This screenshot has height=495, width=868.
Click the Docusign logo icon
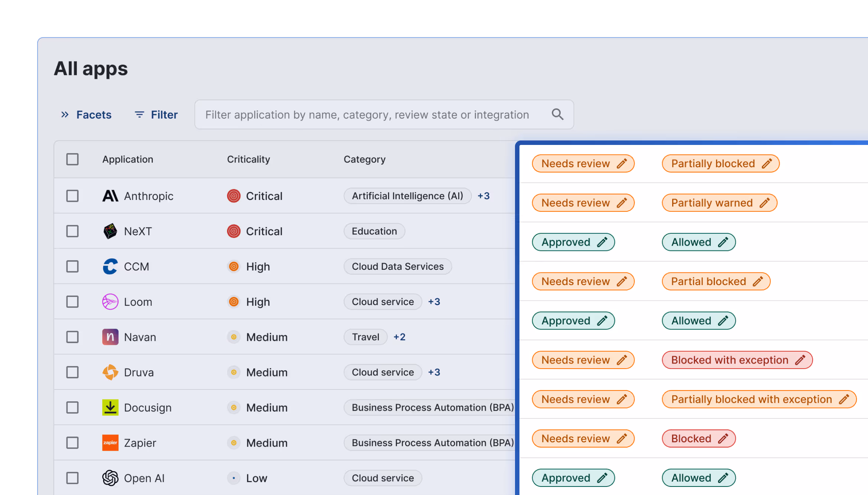click(x=110, y=408)
